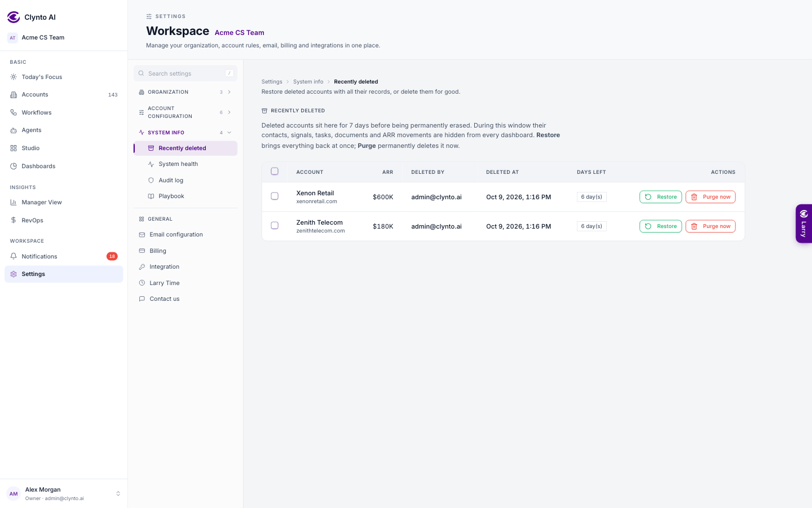
Task: Check the Zenith Telecom row checkbox
Action: [275, 225]
